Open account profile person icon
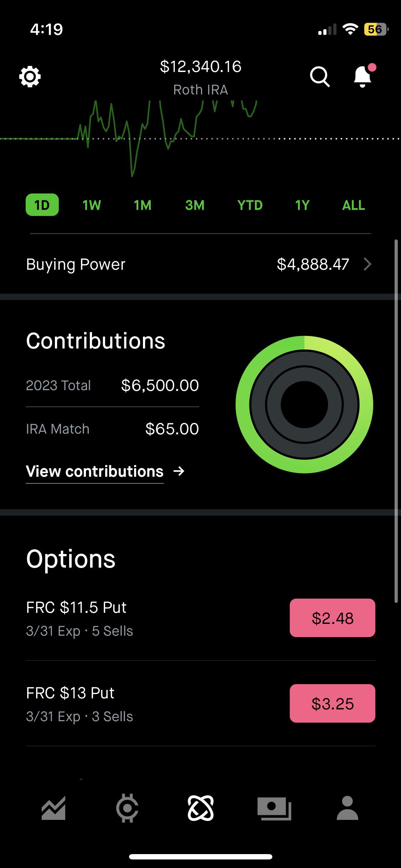401x868 pixels. pyautogui.click(x=347, y=808)
